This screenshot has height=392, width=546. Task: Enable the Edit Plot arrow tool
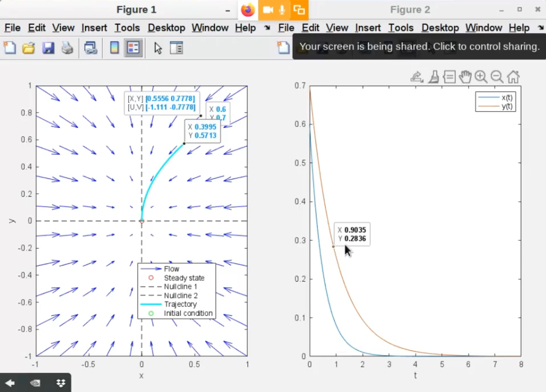coord(158,48)
